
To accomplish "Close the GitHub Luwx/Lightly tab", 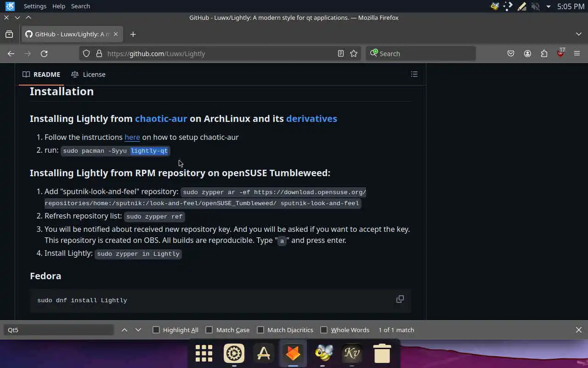I will point(116,34).
